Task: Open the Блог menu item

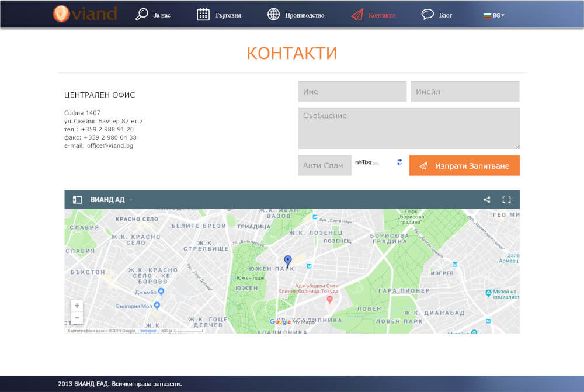Action: pyautogui.click(x=446, y=15)
